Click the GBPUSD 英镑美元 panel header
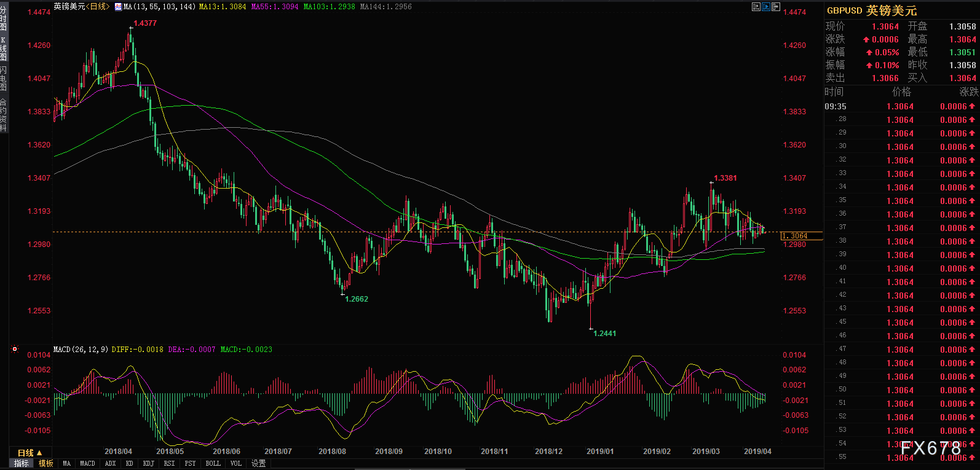980x470 pixels. pos(871,10)
